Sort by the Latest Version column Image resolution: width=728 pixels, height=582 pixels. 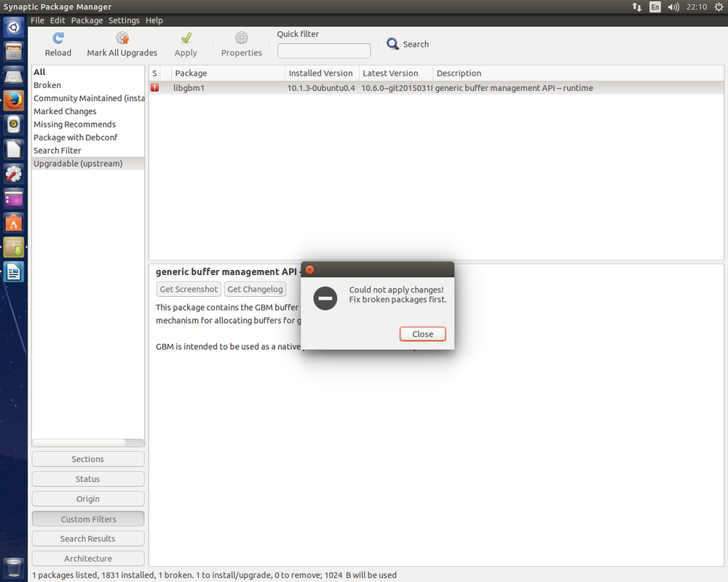pos(396,73)
